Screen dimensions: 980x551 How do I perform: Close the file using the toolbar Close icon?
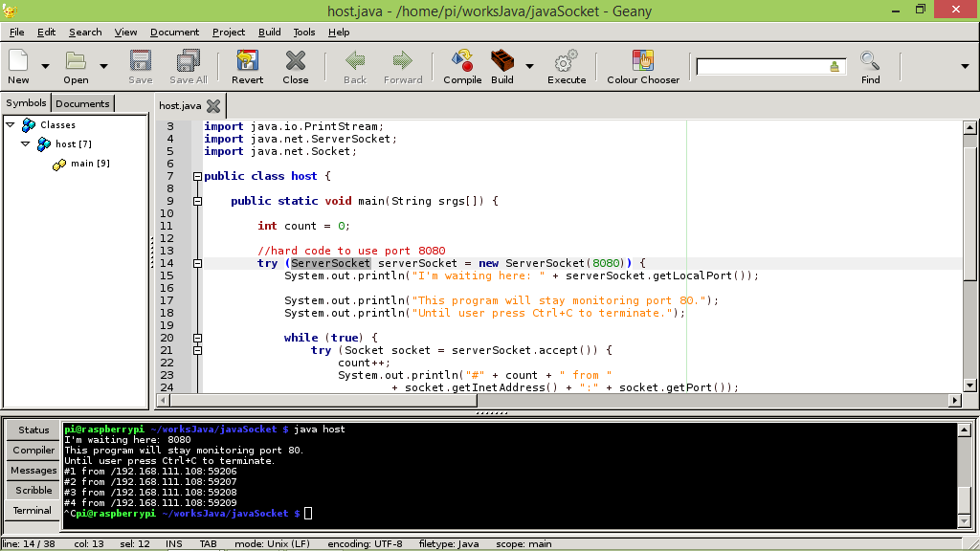coord(296,62)
